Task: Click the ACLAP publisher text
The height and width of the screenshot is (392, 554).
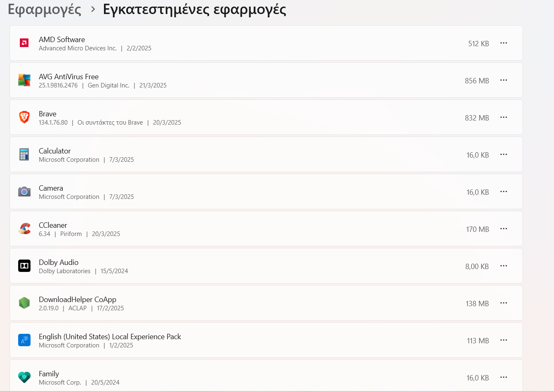Action: pos(78,308)
